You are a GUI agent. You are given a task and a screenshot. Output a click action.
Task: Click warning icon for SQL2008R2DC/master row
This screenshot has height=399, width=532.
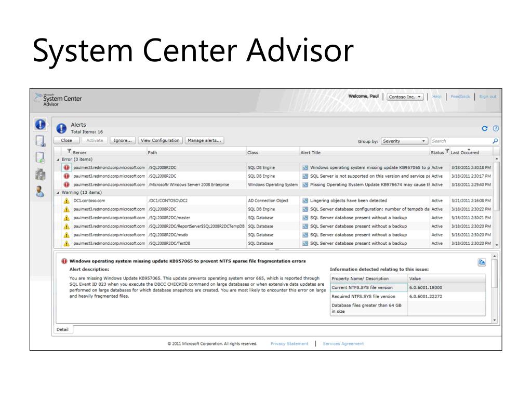tap(66, 218)
